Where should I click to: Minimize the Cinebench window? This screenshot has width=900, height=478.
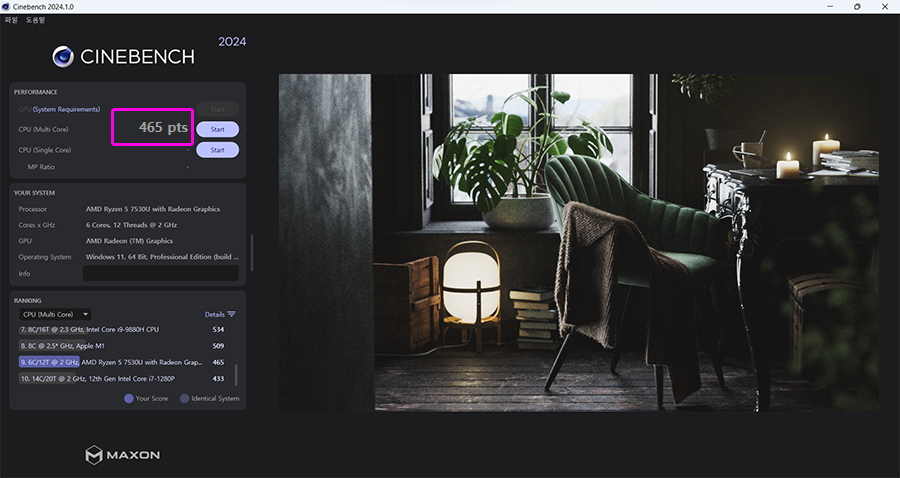tap(830, 7)
